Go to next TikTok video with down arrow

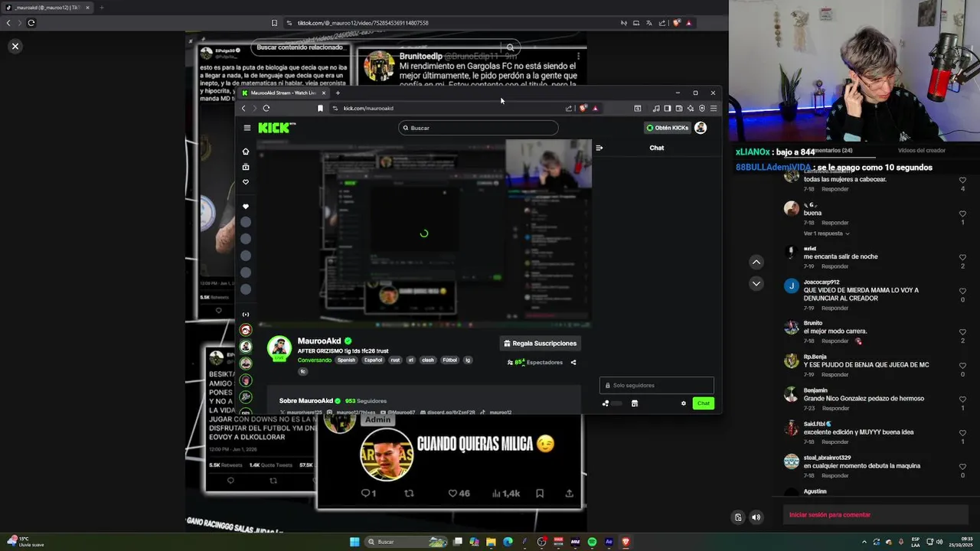coord(756,283)
